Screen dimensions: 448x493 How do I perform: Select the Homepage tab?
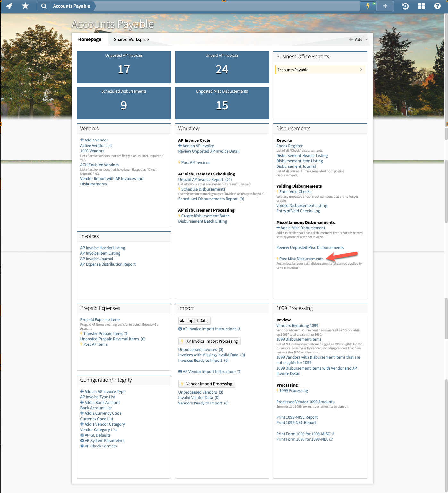(90, 39)
